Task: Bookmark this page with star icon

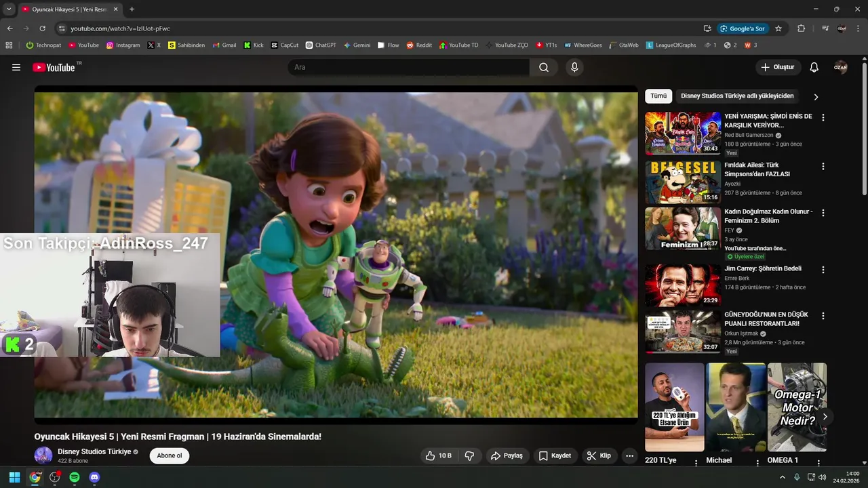Action: (778, 28)
